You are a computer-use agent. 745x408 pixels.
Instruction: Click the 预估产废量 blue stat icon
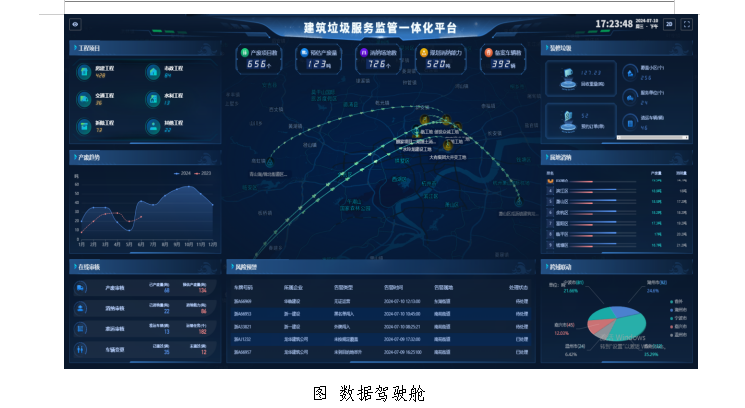[x=304, y=52]
